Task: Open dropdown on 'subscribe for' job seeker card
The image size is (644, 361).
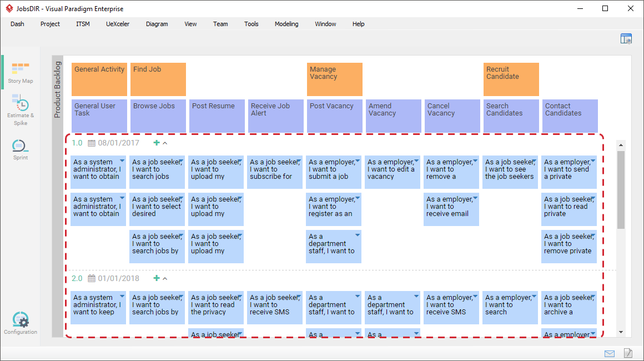Action: [298, 160]
